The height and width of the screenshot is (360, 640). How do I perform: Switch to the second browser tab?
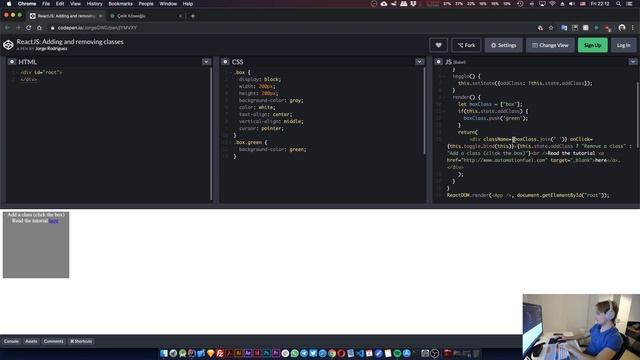click(x=145, y=16)
